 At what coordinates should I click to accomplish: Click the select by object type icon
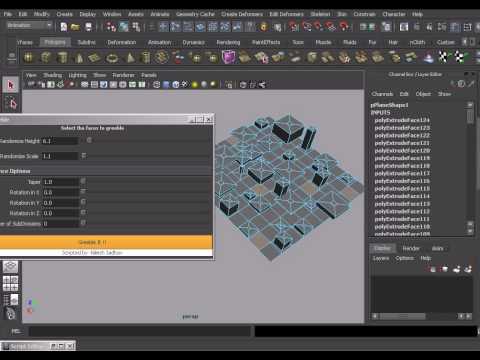click(x=123, y=27)
